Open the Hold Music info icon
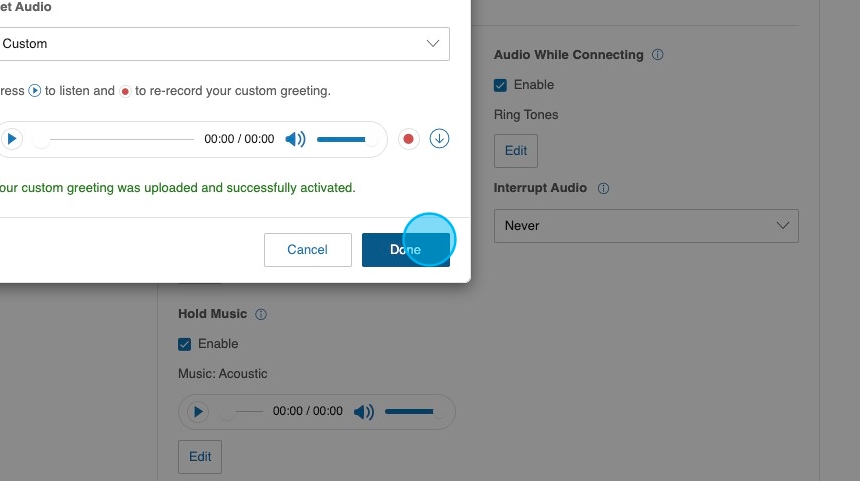Image resolution: width=860 pixels, height=481 pixels. click(261, 314)
